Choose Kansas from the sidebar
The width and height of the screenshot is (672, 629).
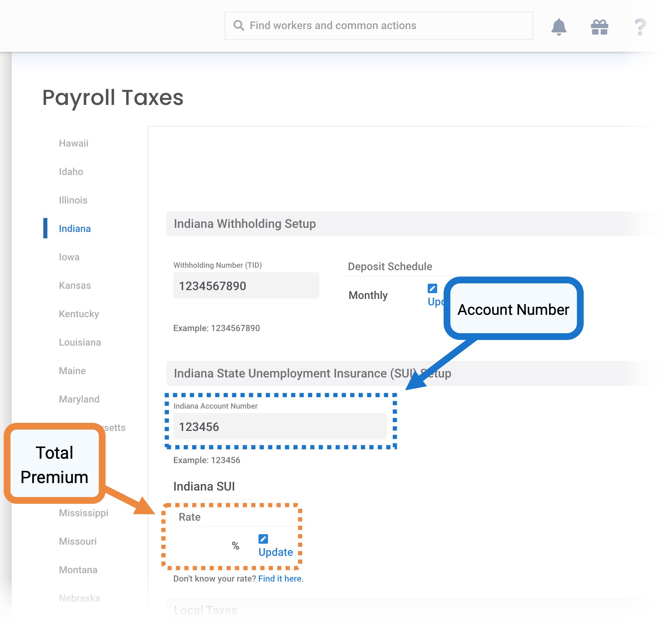point(75,285)
